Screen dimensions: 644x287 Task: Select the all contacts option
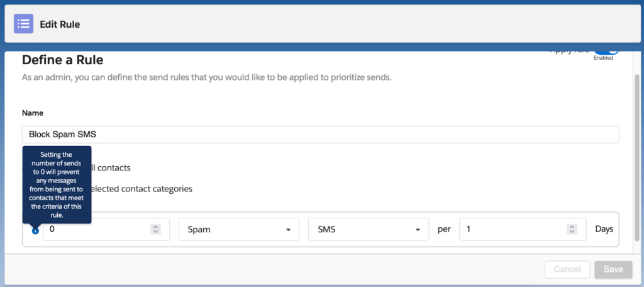click(112, 168)
